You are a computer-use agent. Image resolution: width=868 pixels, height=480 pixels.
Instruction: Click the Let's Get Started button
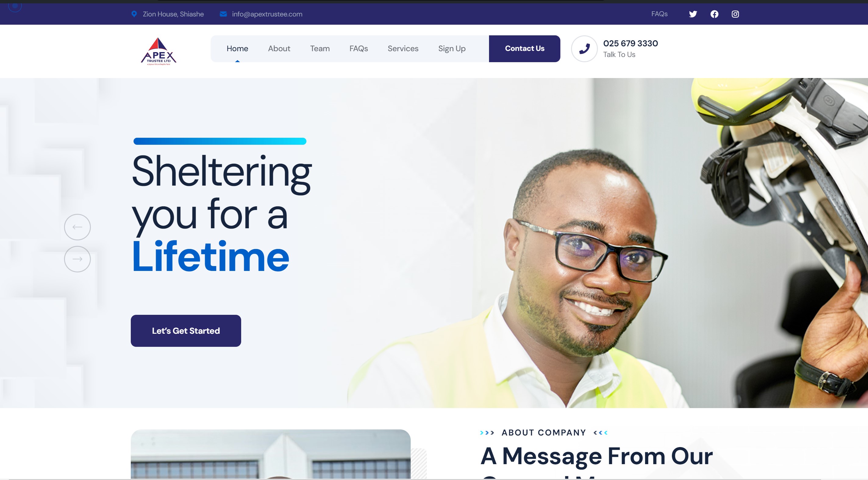(x=186, y=331)
